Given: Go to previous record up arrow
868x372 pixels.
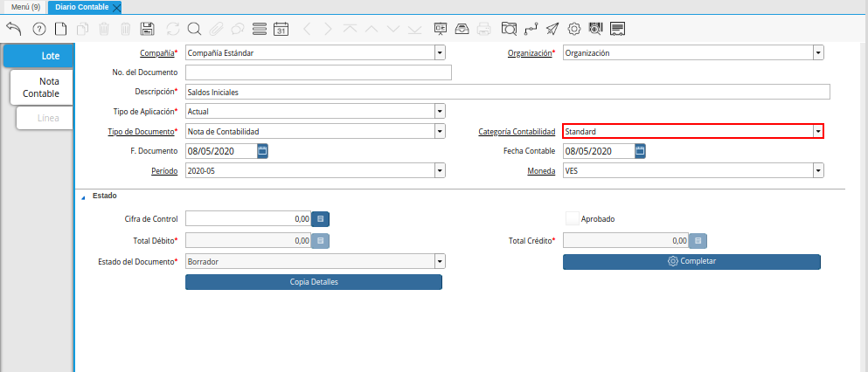Looking at the screenshot, I should 372,29.
